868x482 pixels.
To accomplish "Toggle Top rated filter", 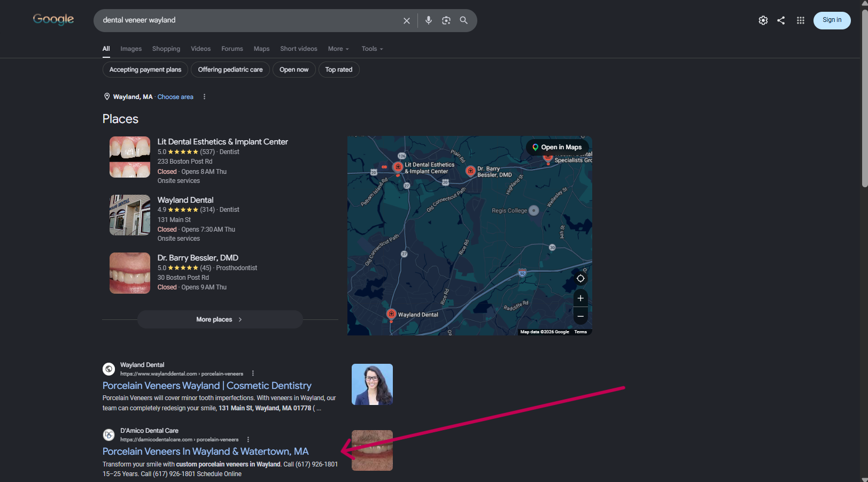I will pos(339,70).
